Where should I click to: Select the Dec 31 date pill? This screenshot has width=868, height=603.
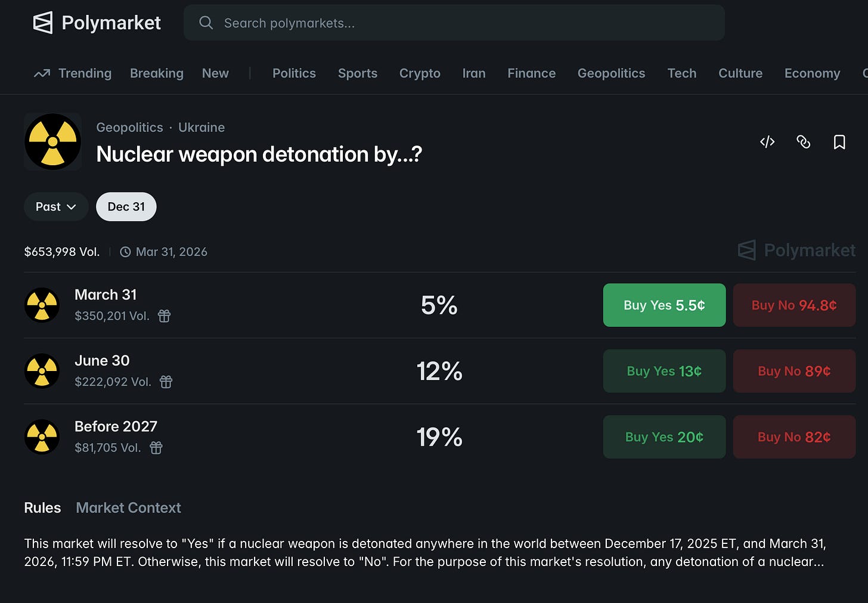click(x=126, y=207)
